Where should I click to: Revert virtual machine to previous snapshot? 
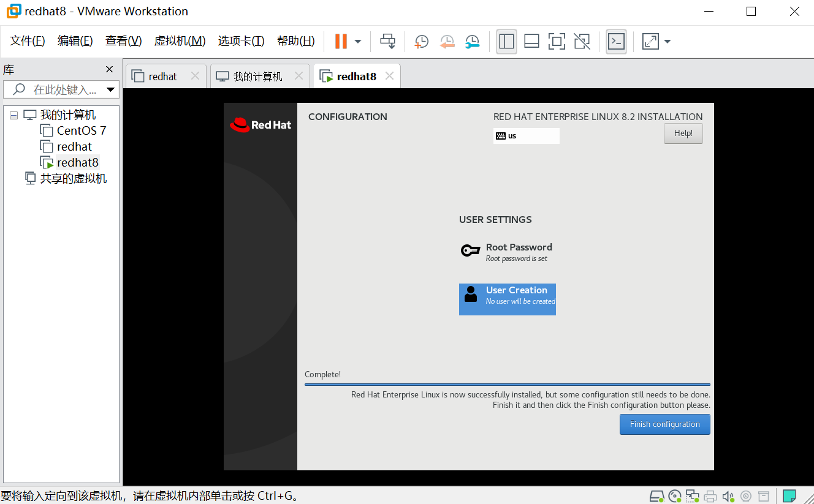[447, 41]
